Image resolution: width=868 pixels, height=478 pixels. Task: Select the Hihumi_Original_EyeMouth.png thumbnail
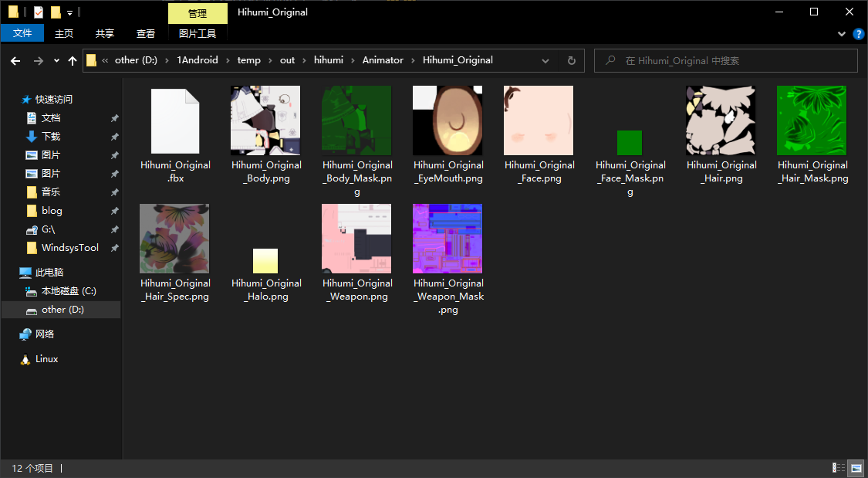click(448, 120)
